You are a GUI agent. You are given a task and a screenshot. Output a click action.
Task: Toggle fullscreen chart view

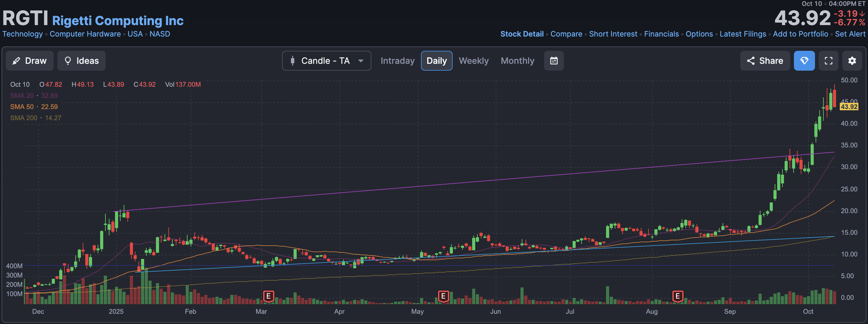pyautogui.click(x=828, y=61)
